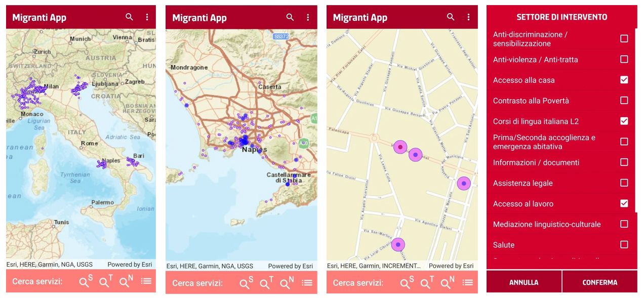The width and height of the screenshot is (644, 298).
Task: Tap Caserta label on Naples map
Action: (x=269, y=87)
